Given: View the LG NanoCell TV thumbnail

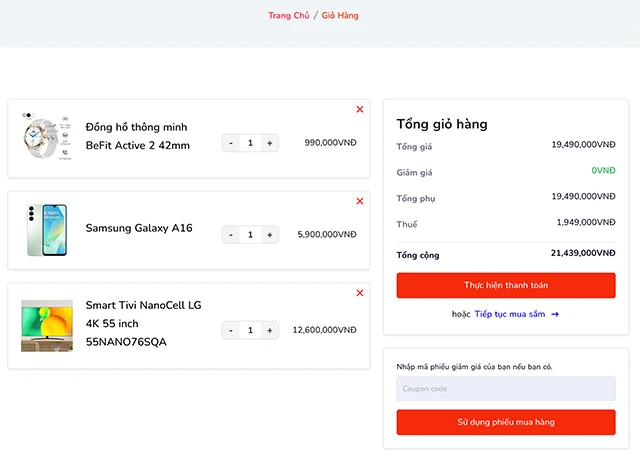Looking at the screenshot, I should (46, 325).
